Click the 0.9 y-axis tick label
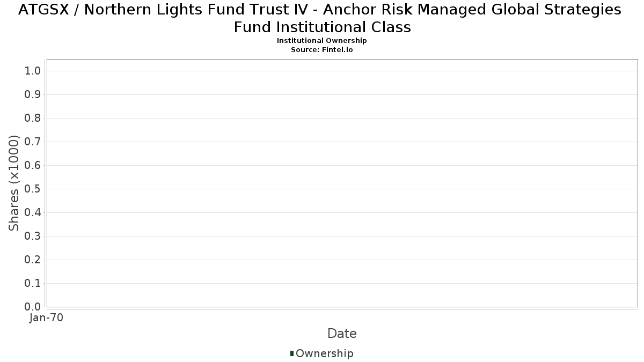Viewport: 644px width, 362px height. (x=33, y=94)
